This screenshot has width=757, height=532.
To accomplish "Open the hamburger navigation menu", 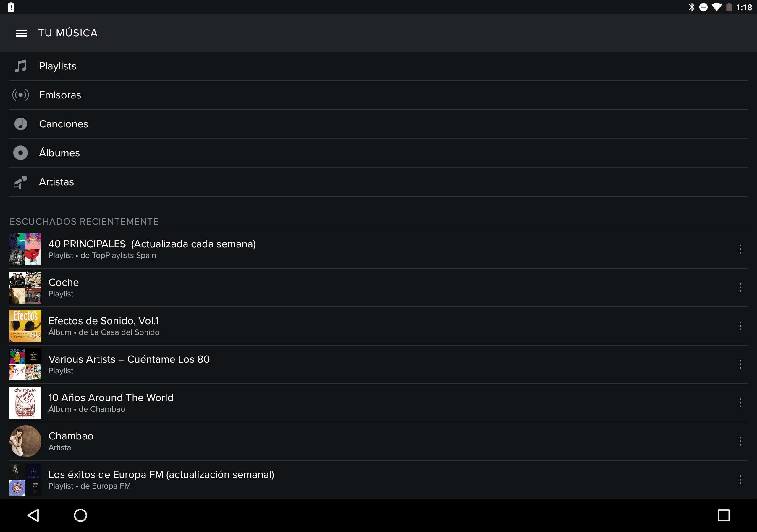I will point(21,33).
